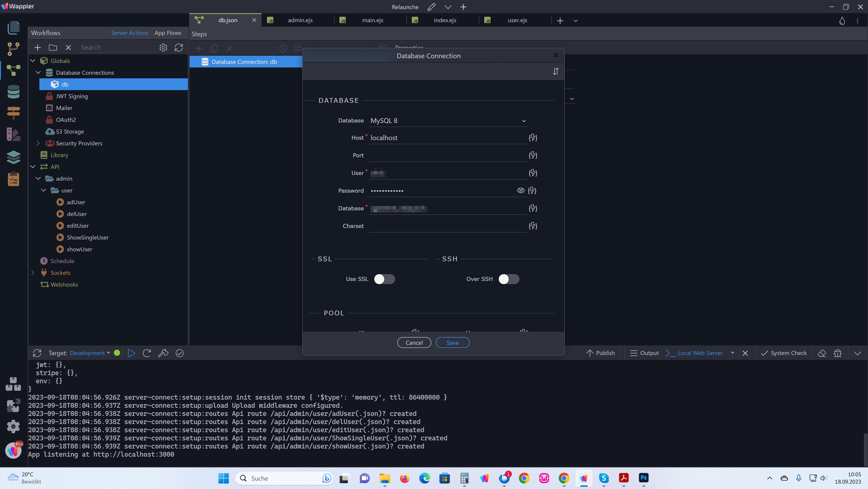
Task: Expand the Security Providers tree item
Action: point(38,143)
